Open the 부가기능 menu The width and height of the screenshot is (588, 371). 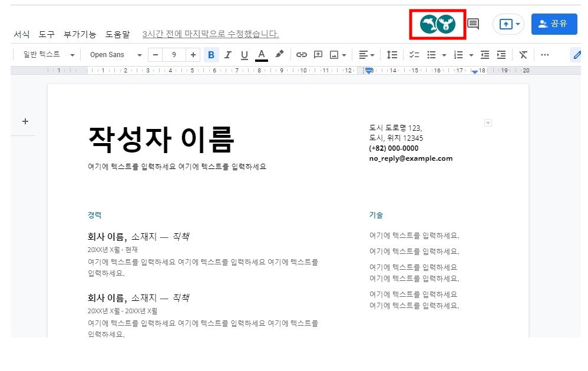click(80, 34)
